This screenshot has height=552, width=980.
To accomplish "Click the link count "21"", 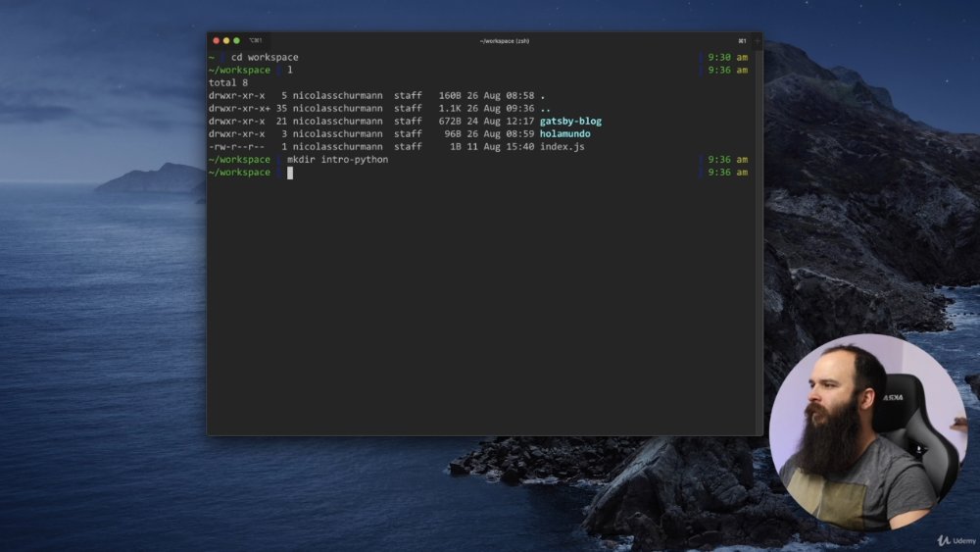I will click(x=281, y=122).
